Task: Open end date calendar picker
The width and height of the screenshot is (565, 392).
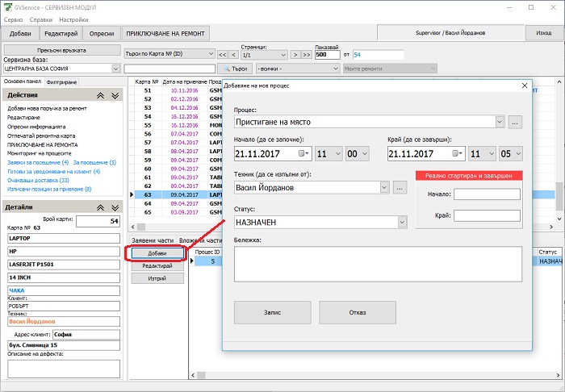Action: click(458, 153)
